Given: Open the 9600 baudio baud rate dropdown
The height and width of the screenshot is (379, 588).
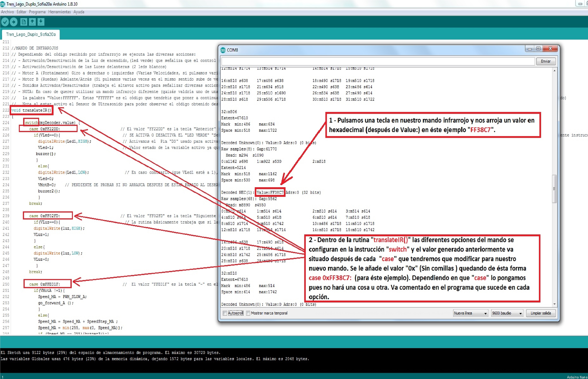Looking at the screenshot, I should 507,313.
